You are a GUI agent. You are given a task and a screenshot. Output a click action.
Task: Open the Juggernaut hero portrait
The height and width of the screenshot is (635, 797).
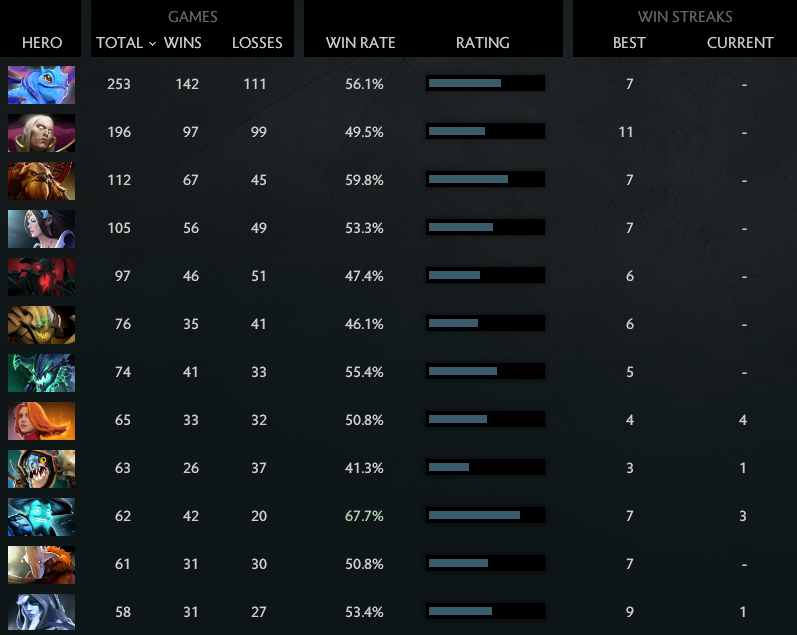click(41, 564)
